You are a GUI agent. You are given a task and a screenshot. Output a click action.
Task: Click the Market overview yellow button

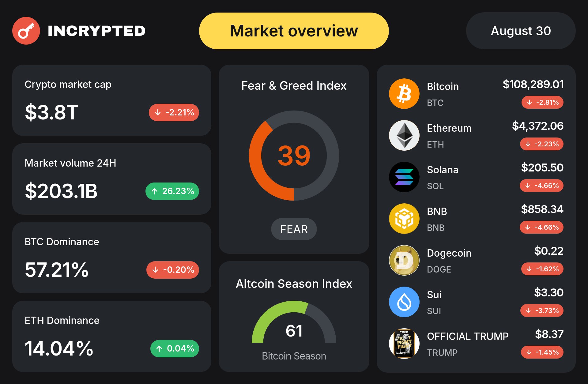(x=294, y=31)
